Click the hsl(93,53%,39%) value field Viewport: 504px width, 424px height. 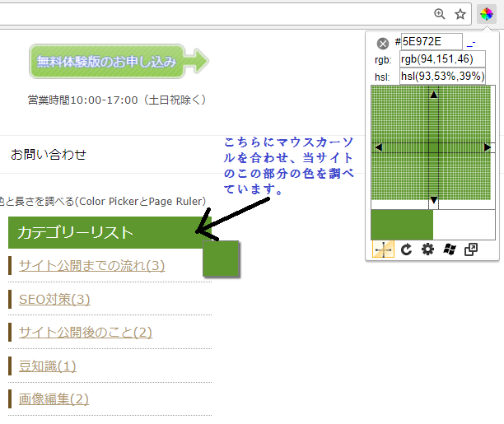click(442, 77)
